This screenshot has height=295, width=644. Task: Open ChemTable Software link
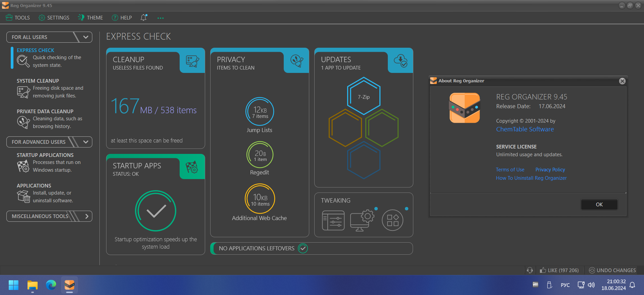[x=525, y=129]
